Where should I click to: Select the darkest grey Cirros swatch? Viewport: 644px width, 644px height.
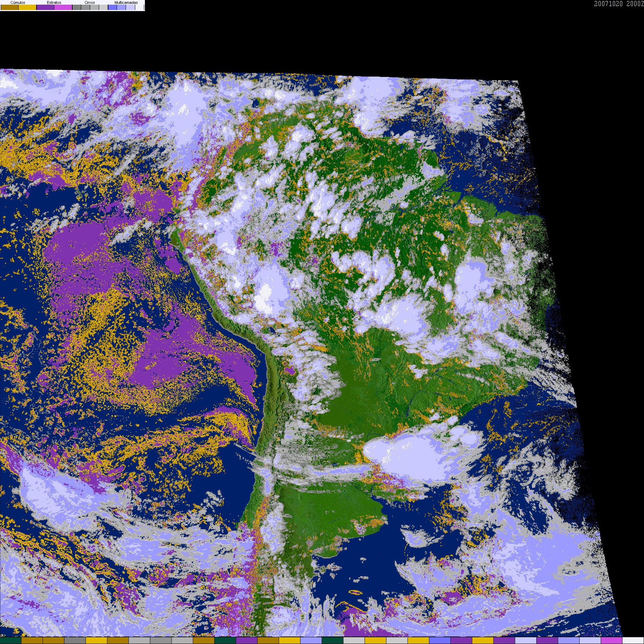[77, 7]
